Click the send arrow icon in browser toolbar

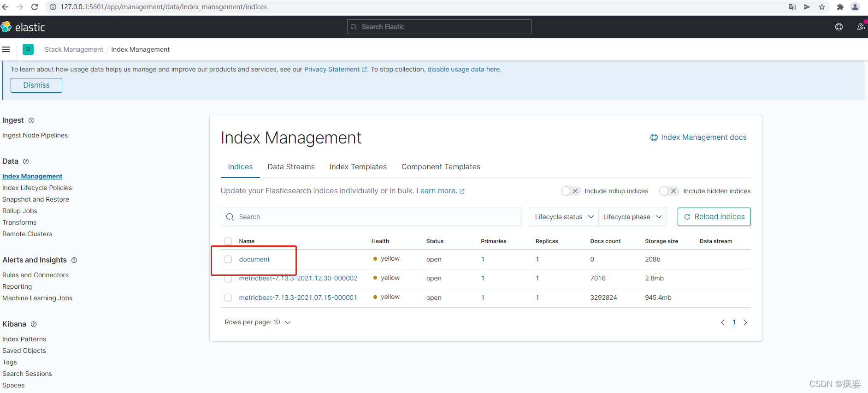(x=807, y=7)
